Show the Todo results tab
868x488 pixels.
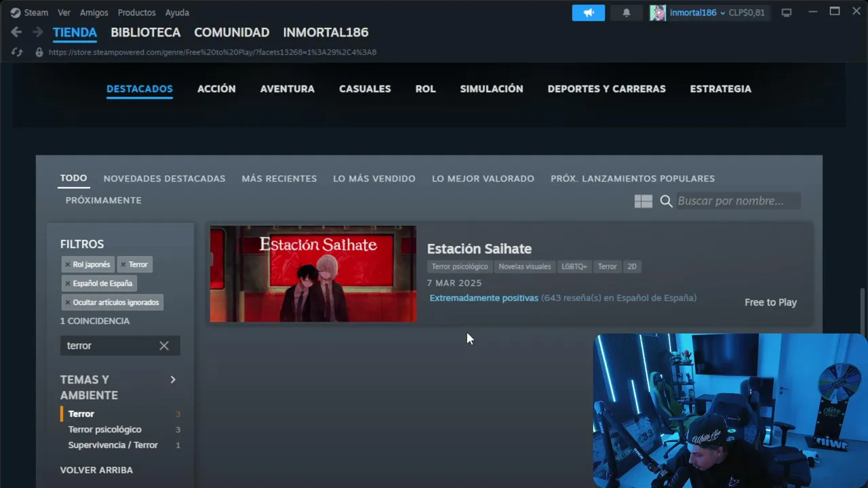[x=73, y=178]
